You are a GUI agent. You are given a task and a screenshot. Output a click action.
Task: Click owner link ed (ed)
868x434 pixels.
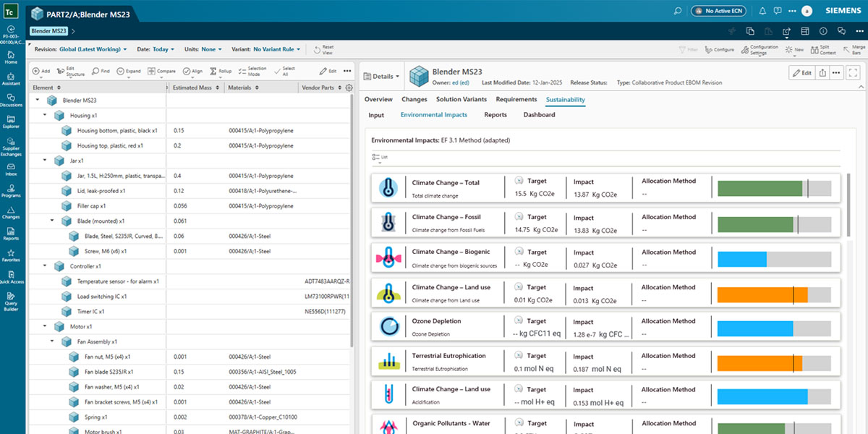(460, 83)
